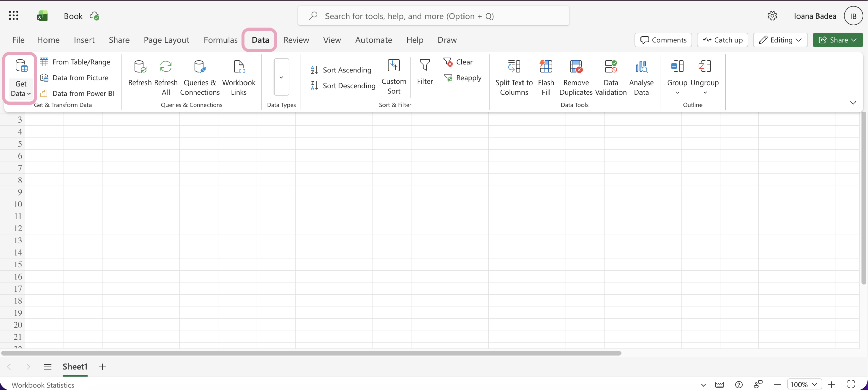Click the Flash Fill icon

[x=546, y=67]
